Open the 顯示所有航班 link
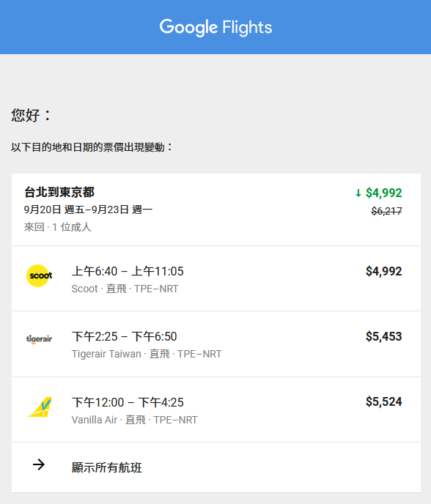This screenshot has width=431, height=504. coord(107,467)
